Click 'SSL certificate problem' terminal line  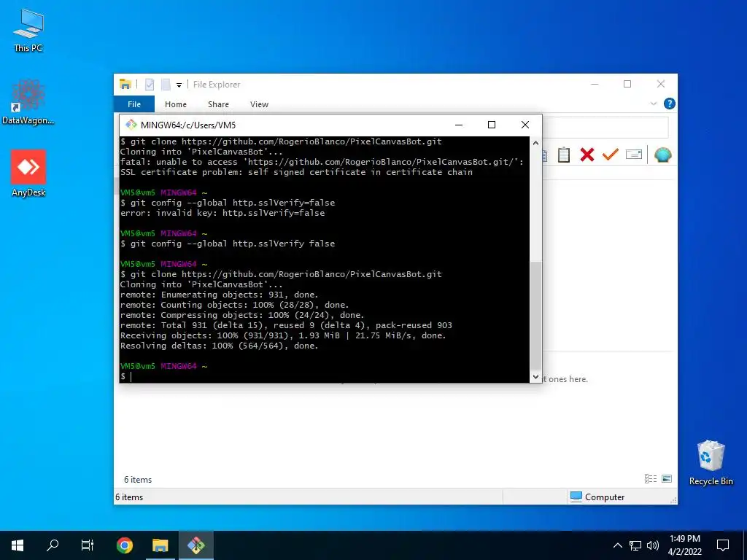coord(296,172)
